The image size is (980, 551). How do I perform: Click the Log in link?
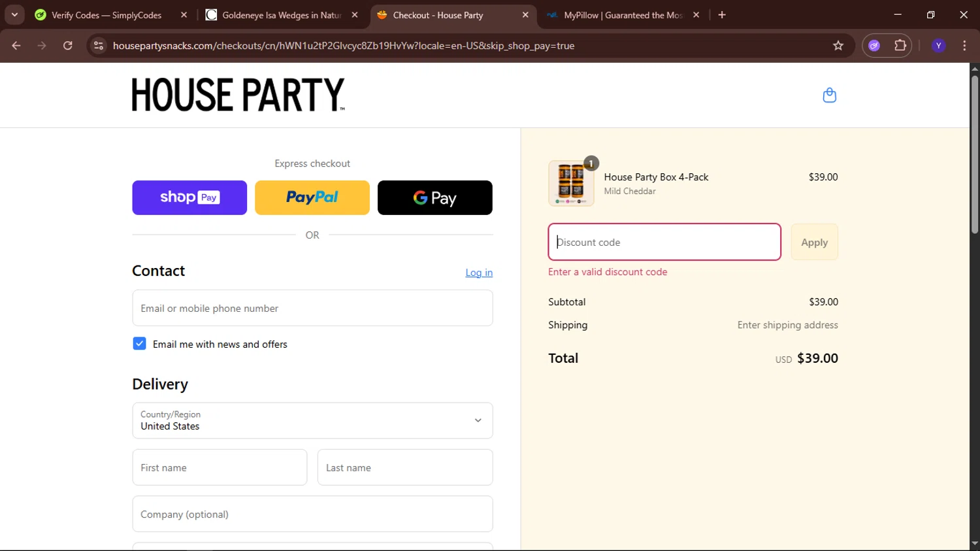479,273
